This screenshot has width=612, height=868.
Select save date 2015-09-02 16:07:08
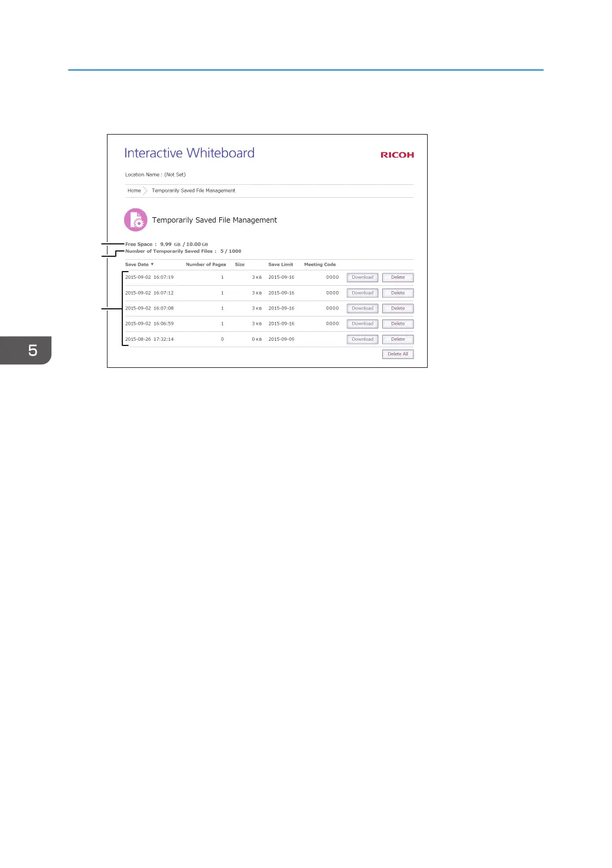149,308
